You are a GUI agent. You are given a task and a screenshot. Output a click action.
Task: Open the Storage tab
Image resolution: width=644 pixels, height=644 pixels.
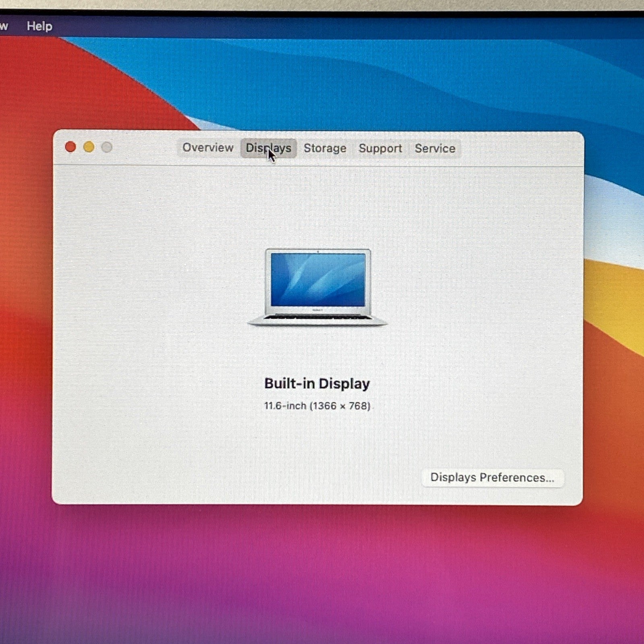tap(325, 148)
